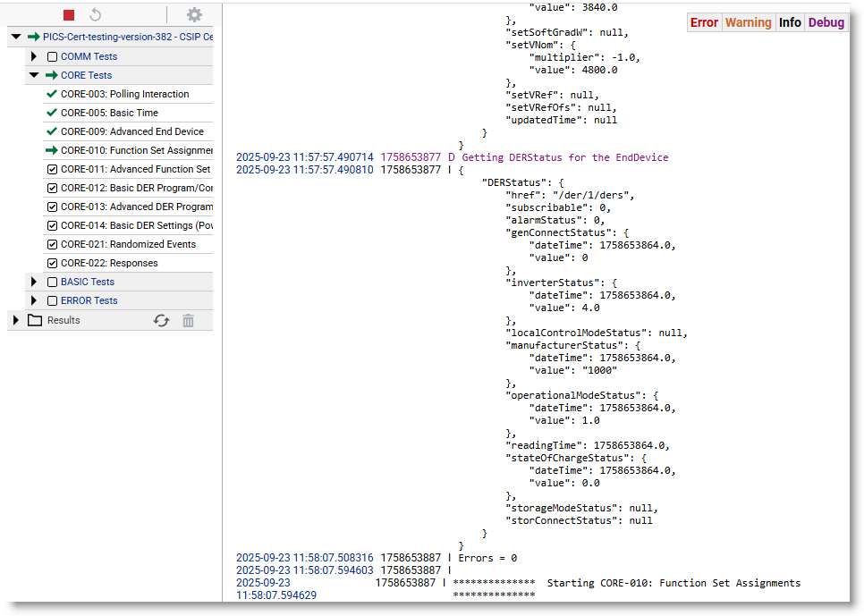Check the ERROR Tests checkbox

tap(52, 300)
